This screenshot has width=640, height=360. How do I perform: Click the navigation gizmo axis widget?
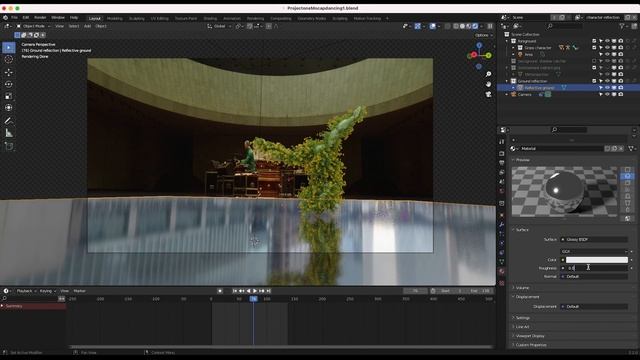click(x=479, y=56)
